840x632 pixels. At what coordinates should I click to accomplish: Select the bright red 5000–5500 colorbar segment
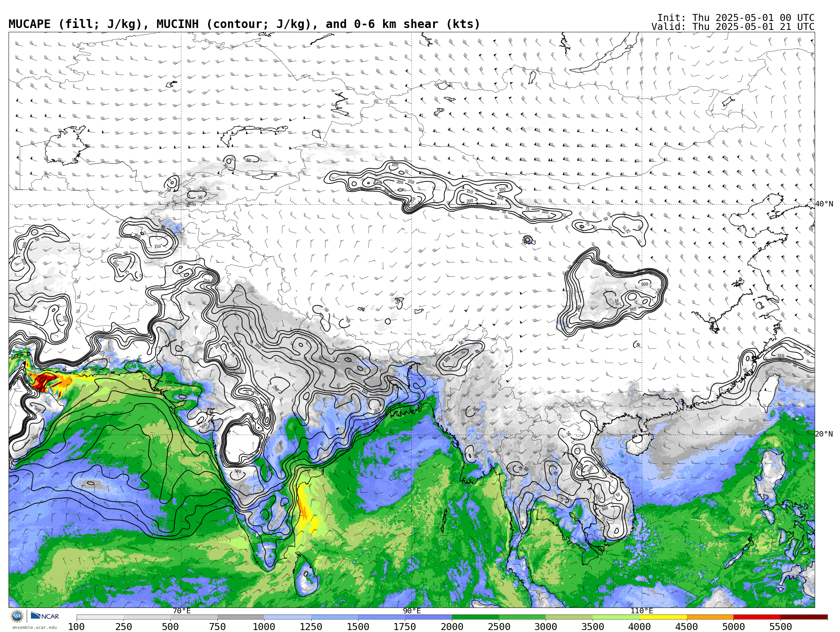click(x=757, y=617)
